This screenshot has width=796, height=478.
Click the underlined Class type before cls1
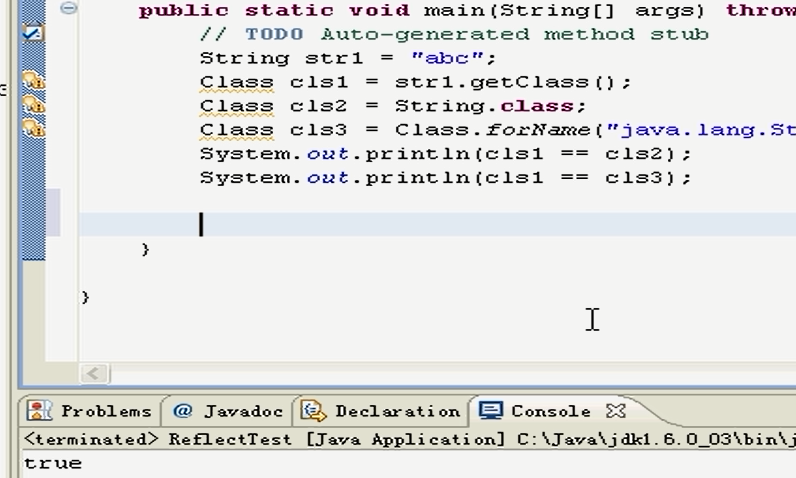(x=237, y=82)
